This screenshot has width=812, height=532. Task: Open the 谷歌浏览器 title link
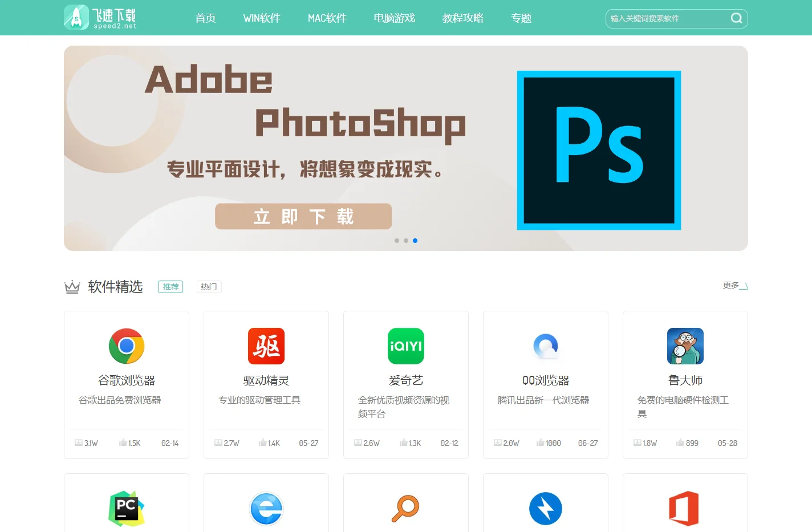(x=127, y=380)
